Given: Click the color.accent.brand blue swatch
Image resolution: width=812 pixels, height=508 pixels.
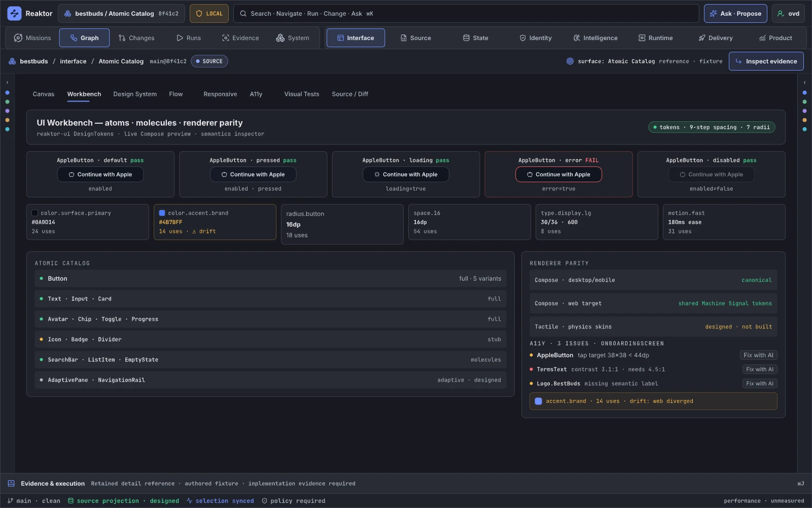Looking at the screenshot, I should (162, 213).
